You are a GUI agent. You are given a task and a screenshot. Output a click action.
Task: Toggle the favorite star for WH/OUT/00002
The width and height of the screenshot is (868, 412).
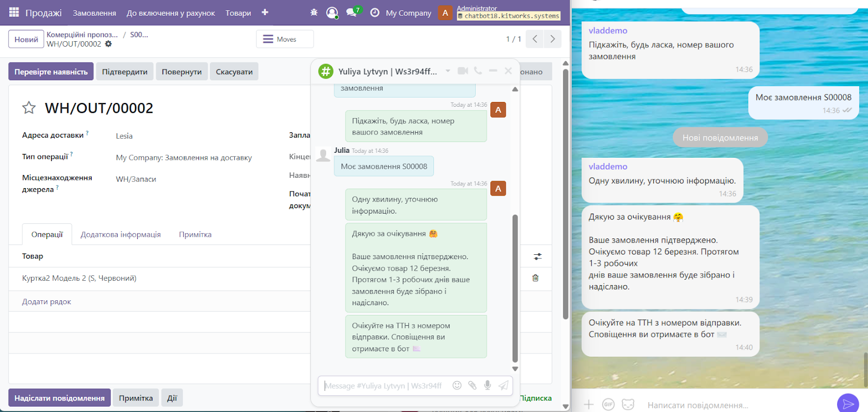[x=29, y=108]
